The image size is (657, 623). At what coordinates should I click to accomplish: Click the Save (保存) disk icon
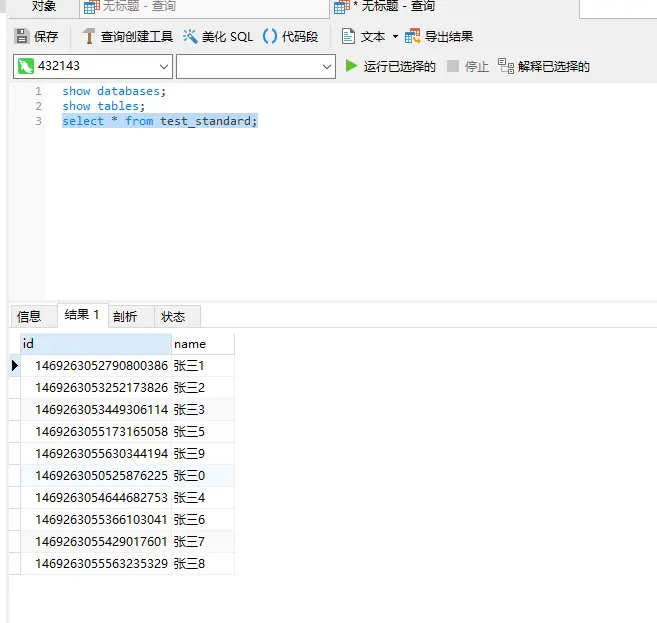(22, 37)
